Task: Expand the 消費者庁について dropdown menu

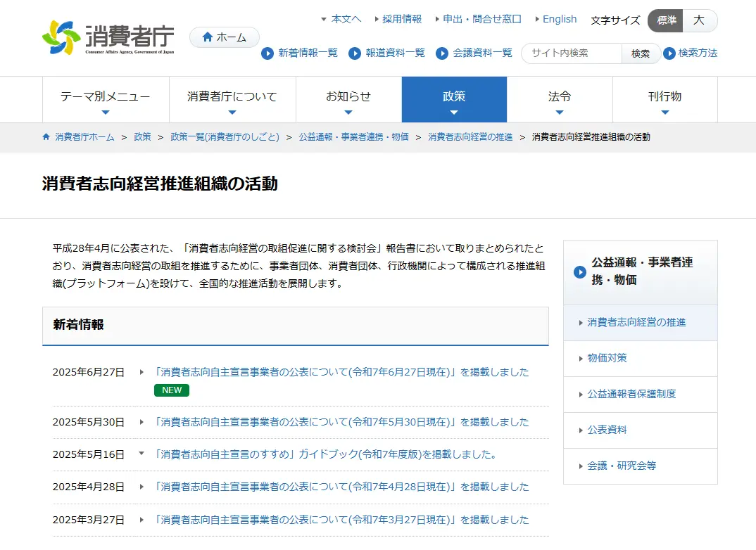Action: pos(232,100)
